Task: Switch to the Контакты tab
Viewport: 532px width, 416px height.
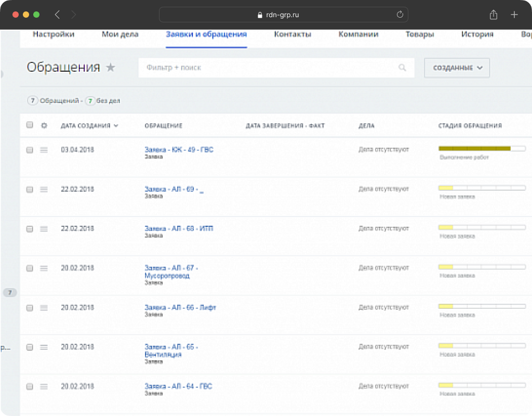Action: [x=292, y=34]
